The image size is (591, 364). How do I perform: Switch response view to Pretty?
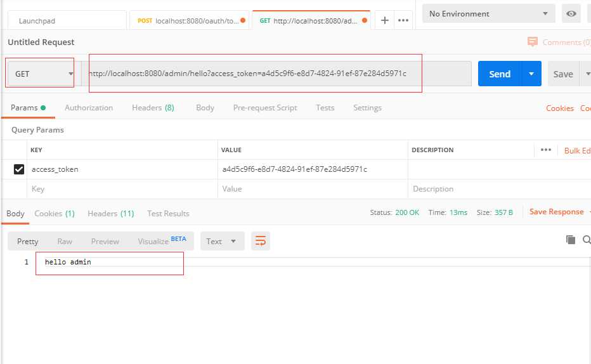click(27, 241)
